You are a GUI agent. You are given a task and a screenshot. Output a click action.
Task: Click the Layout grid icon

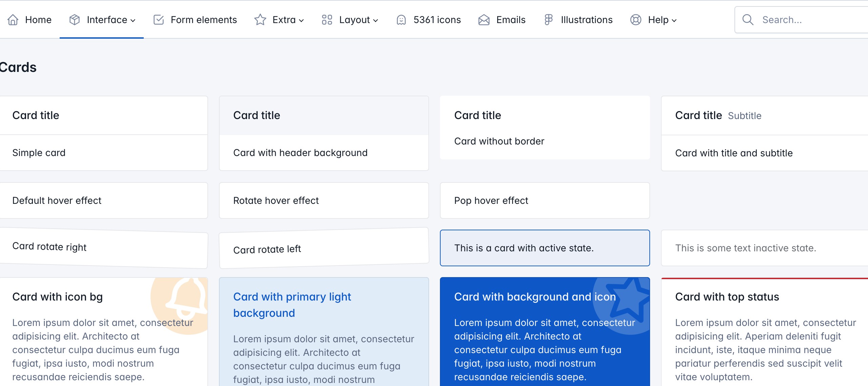327,20
